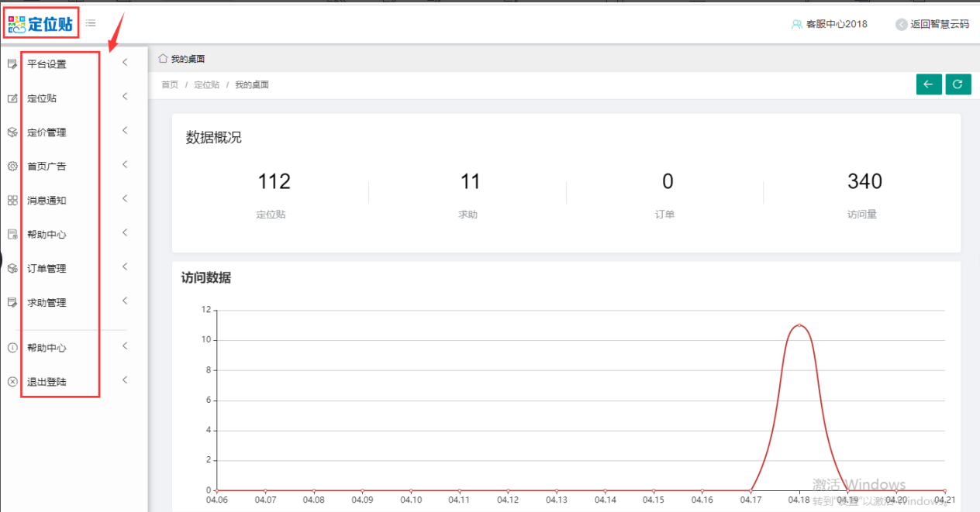Click the green refresh button
The height and width of the screenshot is (512, 980).
coord(958,84)
